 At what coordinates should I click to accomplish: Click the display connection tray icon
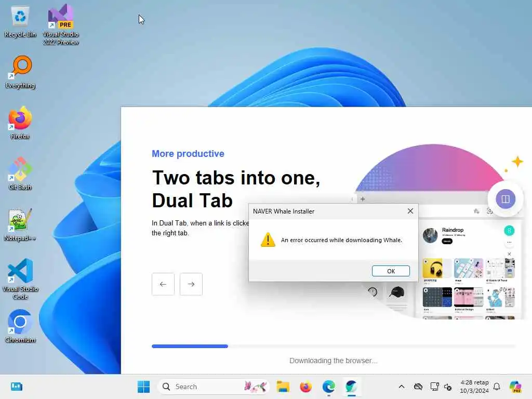pos(434,387)
